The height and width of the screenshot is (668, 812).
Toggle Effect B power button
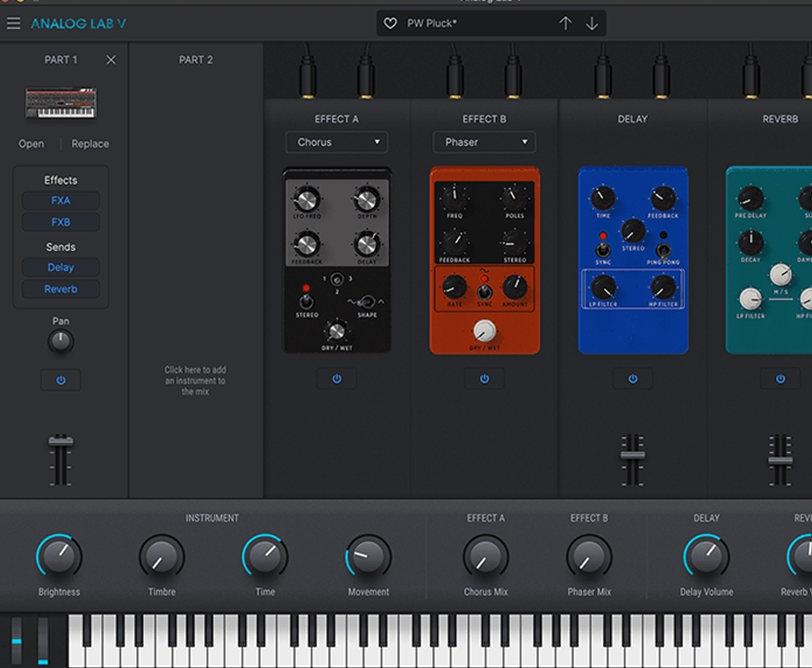pos(485,379)
